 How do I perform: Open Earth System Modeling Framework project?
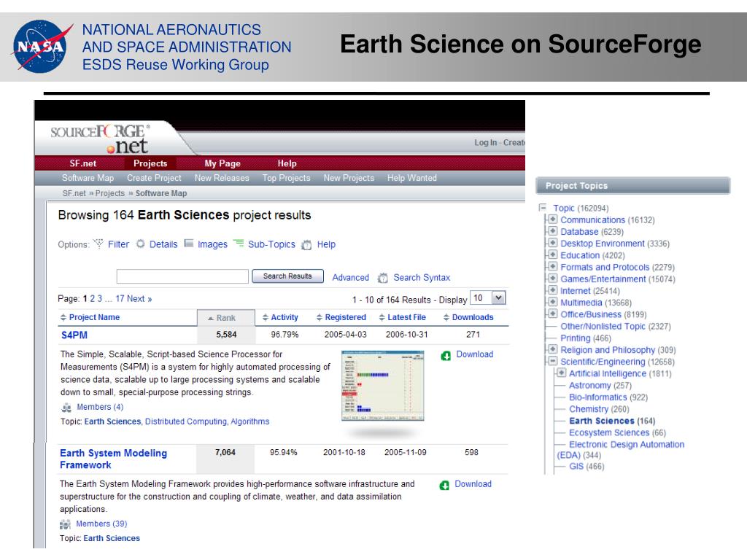coord(113,459)
